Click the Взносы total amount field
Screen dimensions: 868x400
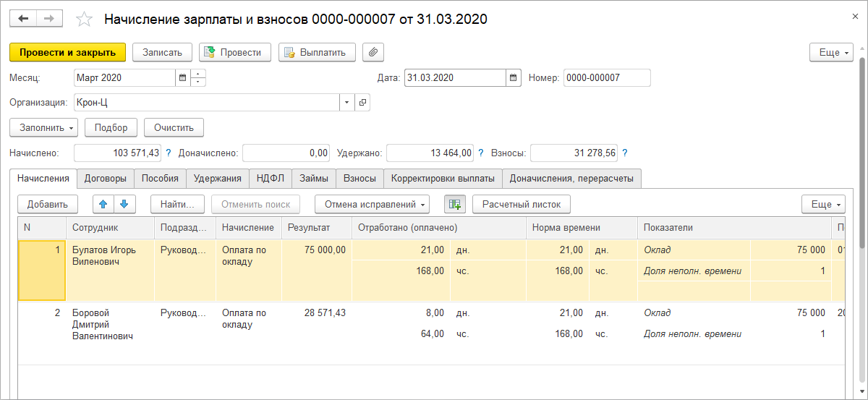574,153
